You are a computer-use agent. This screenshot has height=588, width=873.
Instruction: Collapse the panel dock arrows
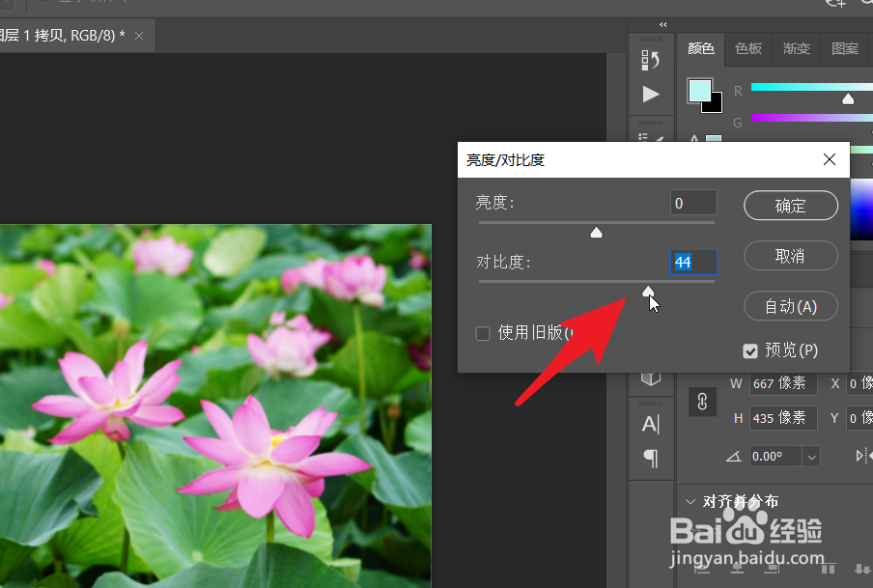(663, 24)
